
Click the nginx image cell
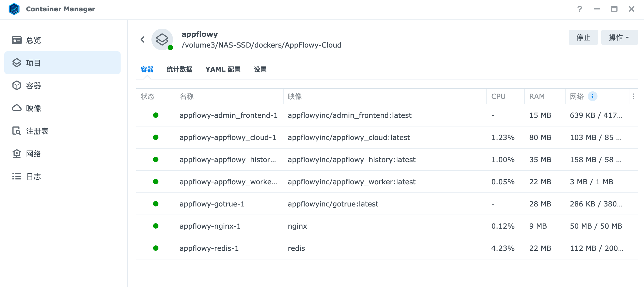[297, 226]
